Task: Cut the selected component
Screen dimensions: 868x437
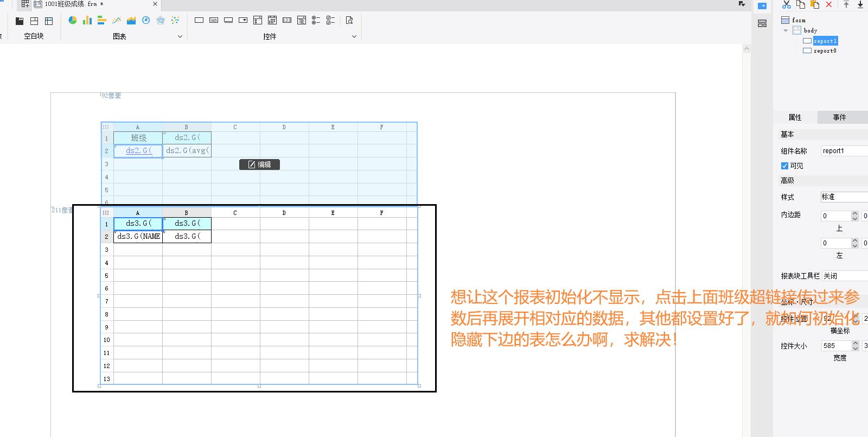Action: 786,4
